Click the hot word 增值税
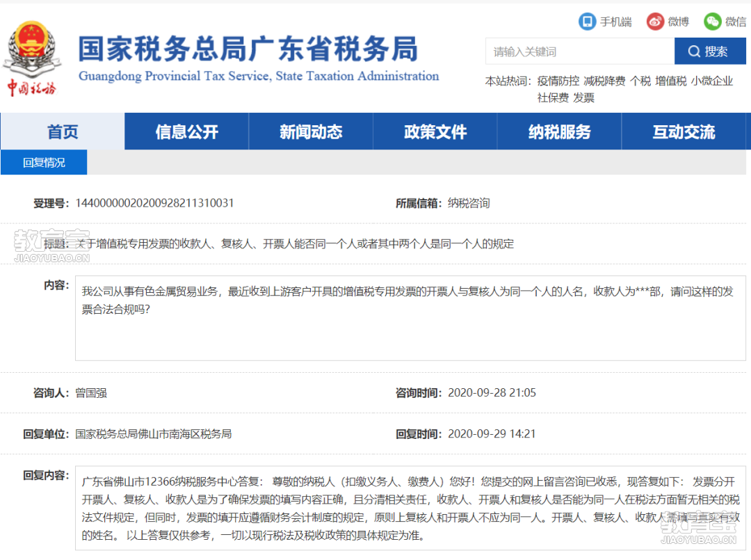 click(x=671, y=81)
